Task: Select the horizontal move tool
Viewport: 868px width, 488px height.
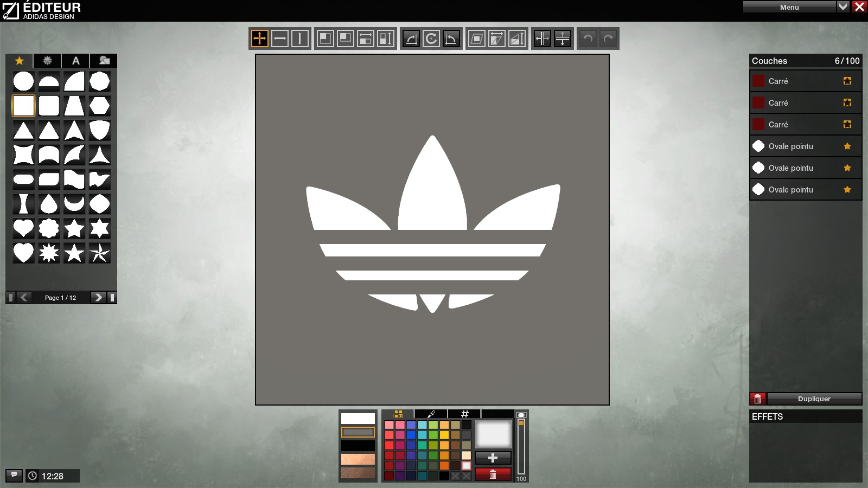Action: coord(280,38)
